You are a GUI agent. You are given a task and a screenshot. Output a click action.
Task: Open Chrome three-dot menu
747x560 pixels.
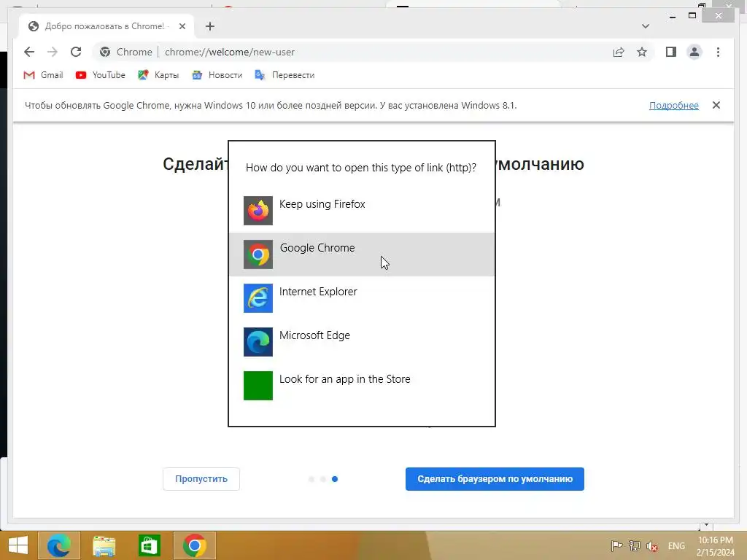pyautogui.click(x=718, y=52)
